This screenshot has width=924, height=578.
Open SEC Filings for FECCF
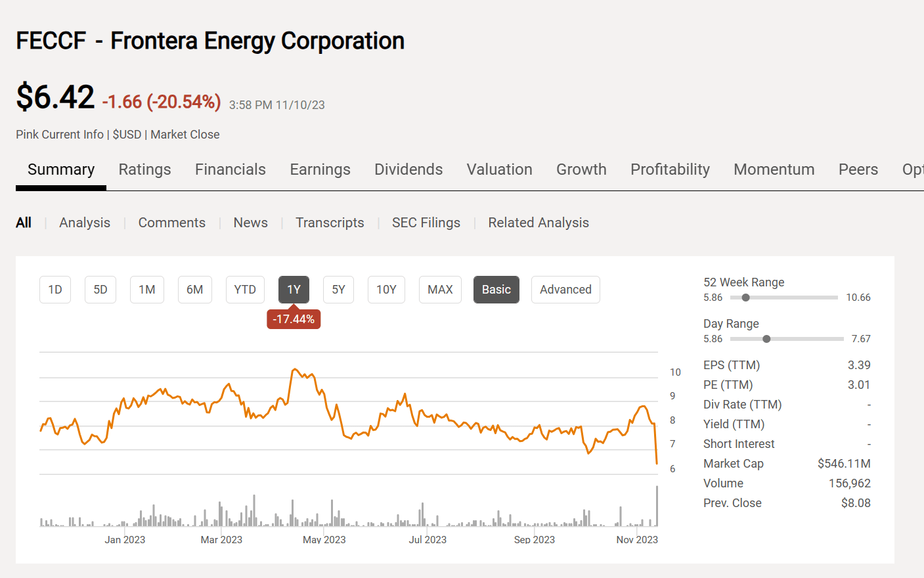coord(426,223)
